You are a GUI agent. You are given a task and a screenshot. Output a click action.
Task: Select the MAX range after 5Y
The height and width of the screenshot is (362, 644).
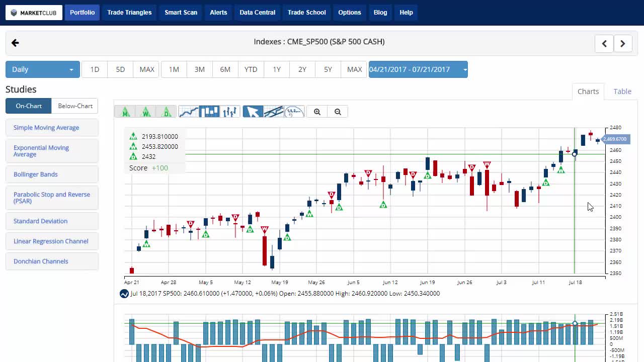pos(354,69)
